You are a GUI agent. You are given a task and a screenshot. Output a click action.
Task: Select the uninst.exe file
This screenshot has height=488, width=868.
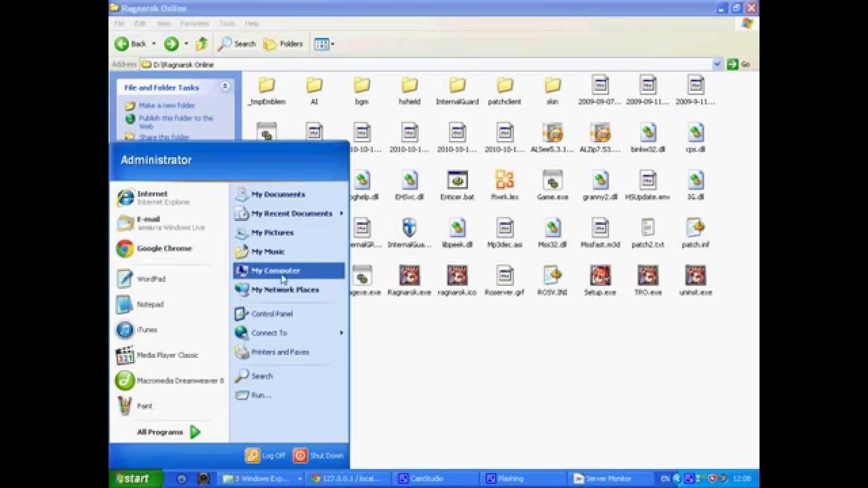click(x=695, y=281)
